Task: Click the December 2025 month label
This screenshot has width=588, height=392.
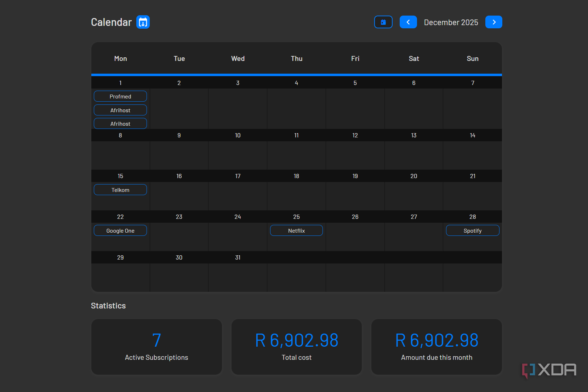Action: click(x=451, y=22)
